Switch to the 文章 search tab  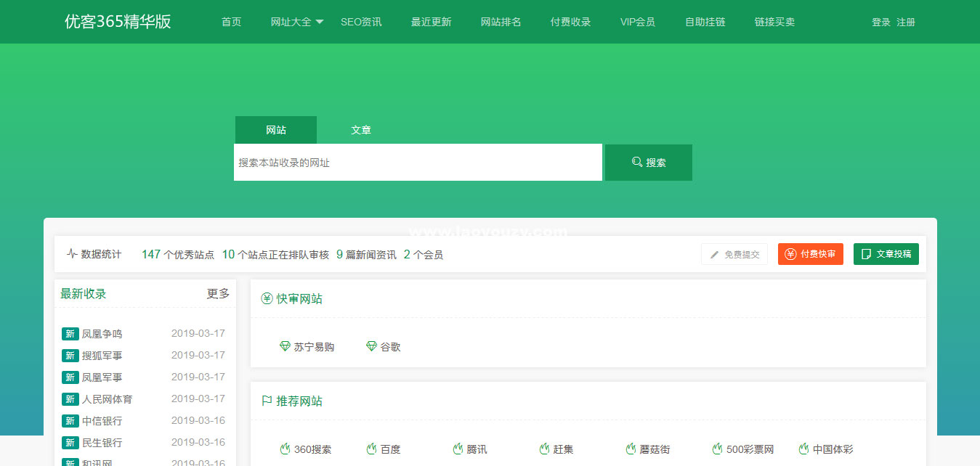pyautogui.click(x=361, y=129)
